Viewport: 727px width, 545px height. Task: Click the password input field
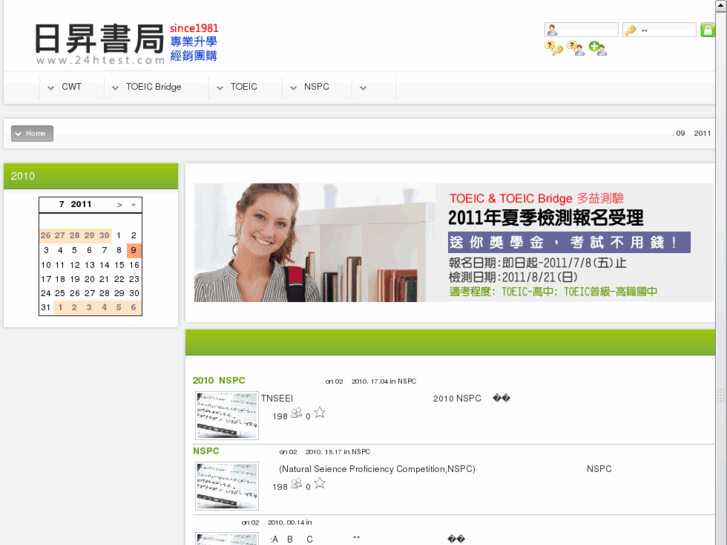(659, 30)
